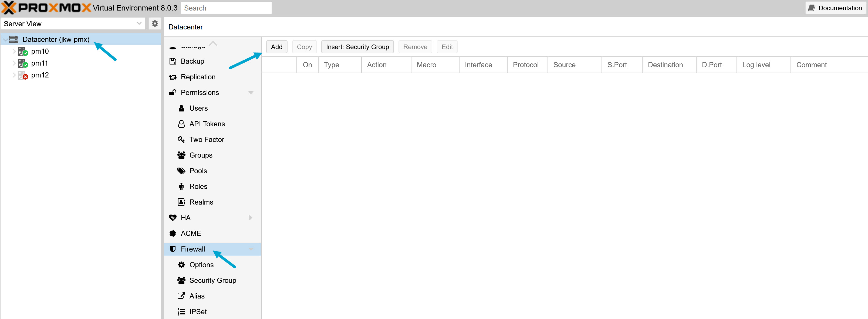Open the Firewall shield icon
The width and height of the screenshot is (868, 319).
pyautogui.click(x=173, y=249)
